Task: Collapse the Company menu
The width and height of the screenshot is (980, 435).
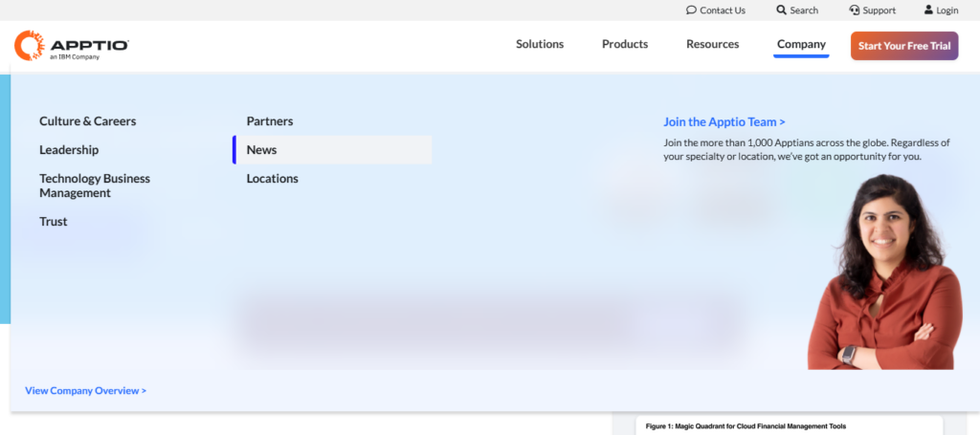Action: point(801,44)
